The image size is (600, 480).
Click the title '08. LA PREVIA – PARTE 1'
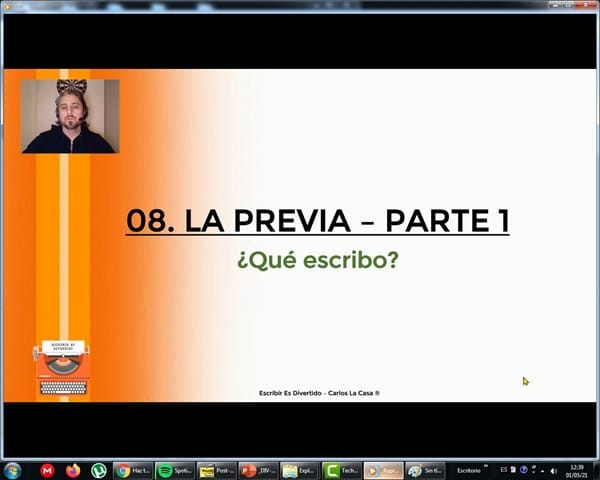point(317,221)
